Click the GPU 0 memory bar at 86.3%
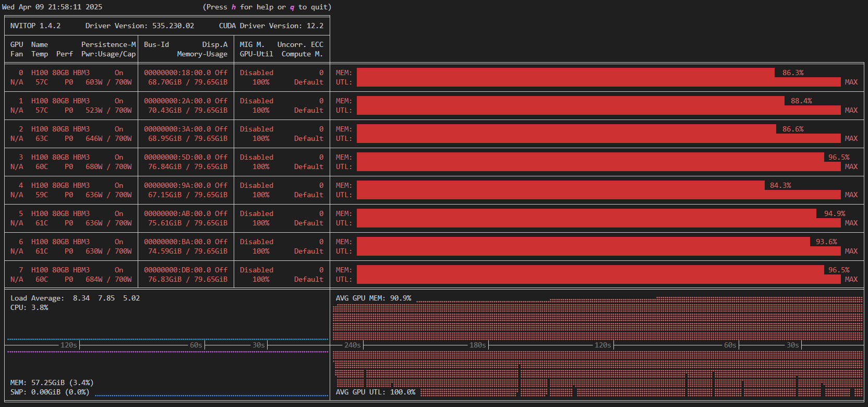 pos(565,73)
